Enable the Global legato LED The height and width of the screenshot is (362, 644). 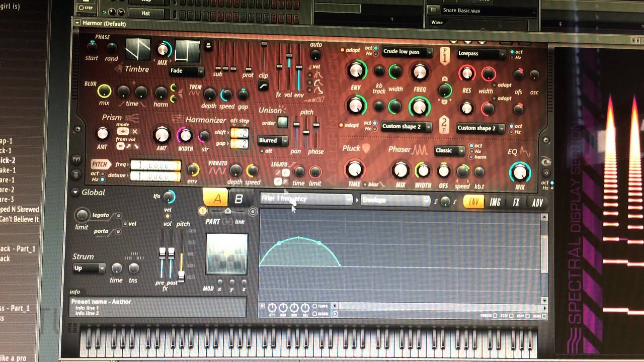click(x=118, y=216)
